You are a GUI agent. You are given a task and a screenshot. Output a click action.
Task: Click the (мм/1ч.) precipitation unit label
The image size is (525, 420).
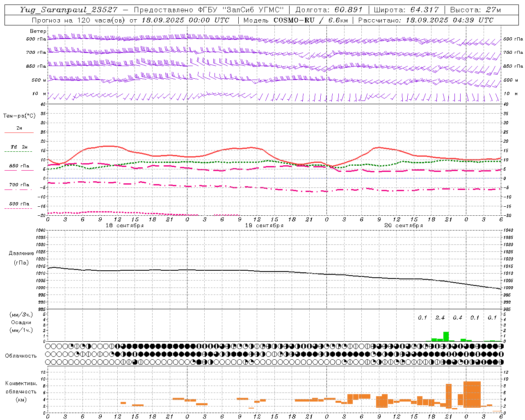click(x=21, y=330)
